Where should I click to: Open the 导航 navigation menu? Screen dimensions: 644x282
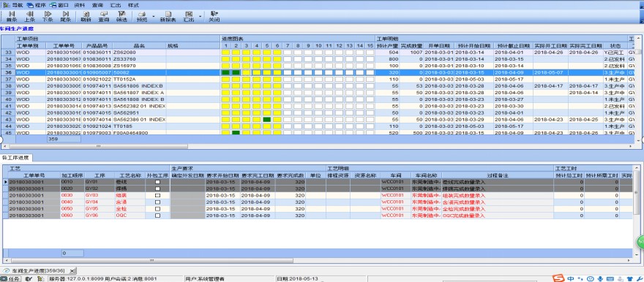[x=13, y=5]
